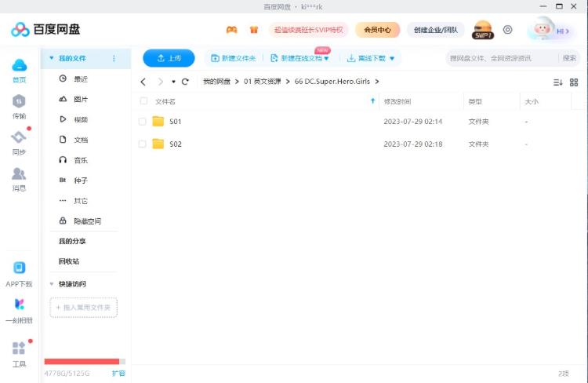Collapse the 我的文件 tree section

[x=52, y=58]
